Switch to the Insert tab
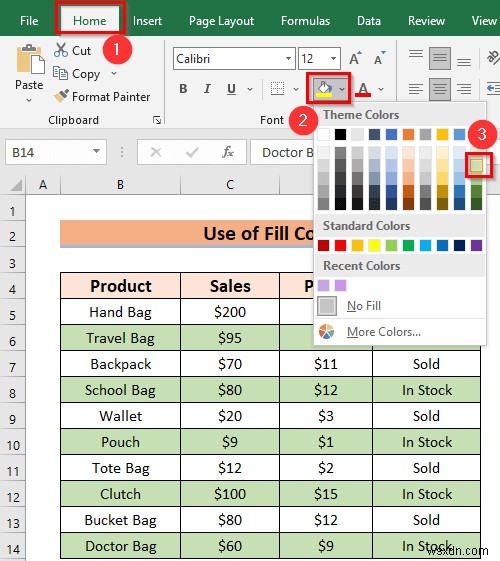The width and height of the screenshot is (500, 561). click(147, 21)
